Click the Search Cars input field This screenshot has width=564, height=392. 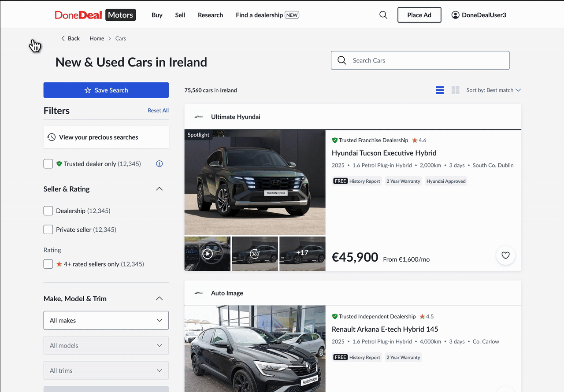[420, 60]
